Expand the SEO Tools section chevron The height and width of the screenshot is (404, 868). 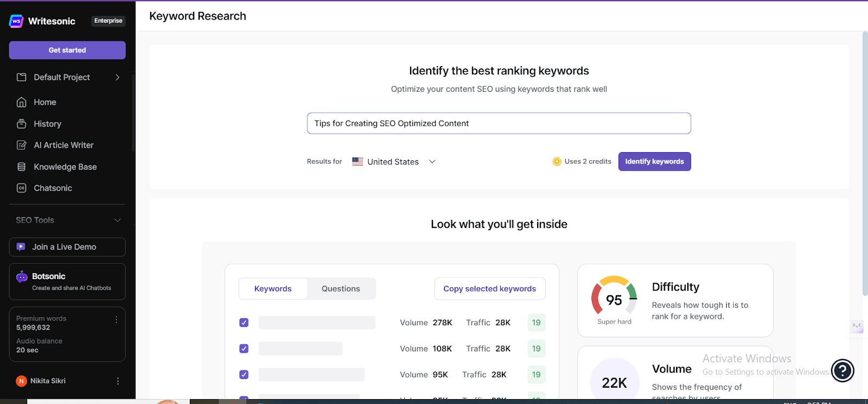[117, 220]
